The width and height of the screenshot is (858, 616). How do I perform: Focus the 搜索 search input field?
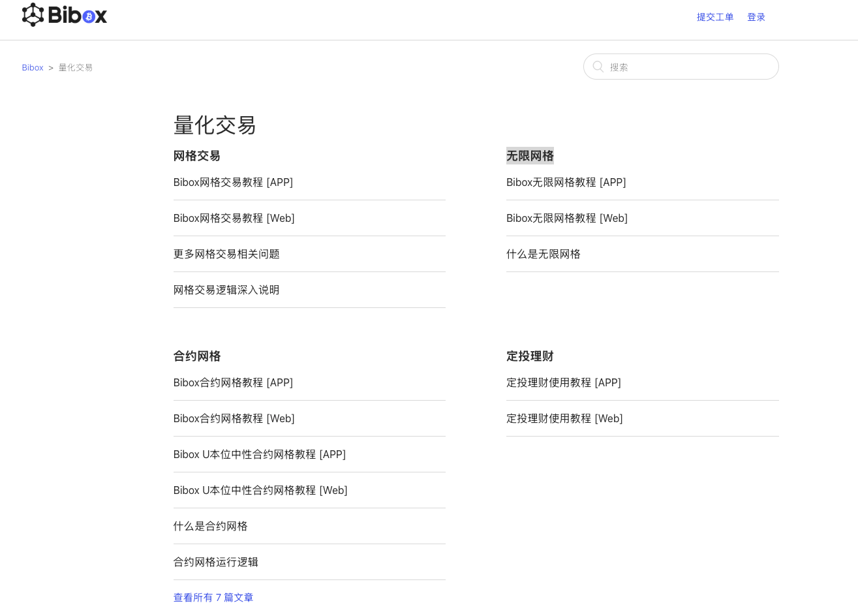[681, 67]
